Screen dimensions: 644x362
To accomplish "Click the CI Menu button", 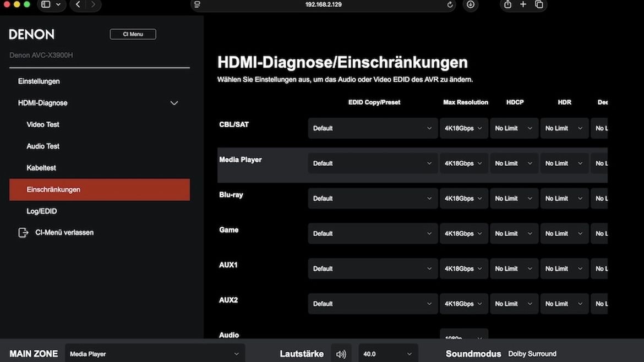I will click(133, 34).
